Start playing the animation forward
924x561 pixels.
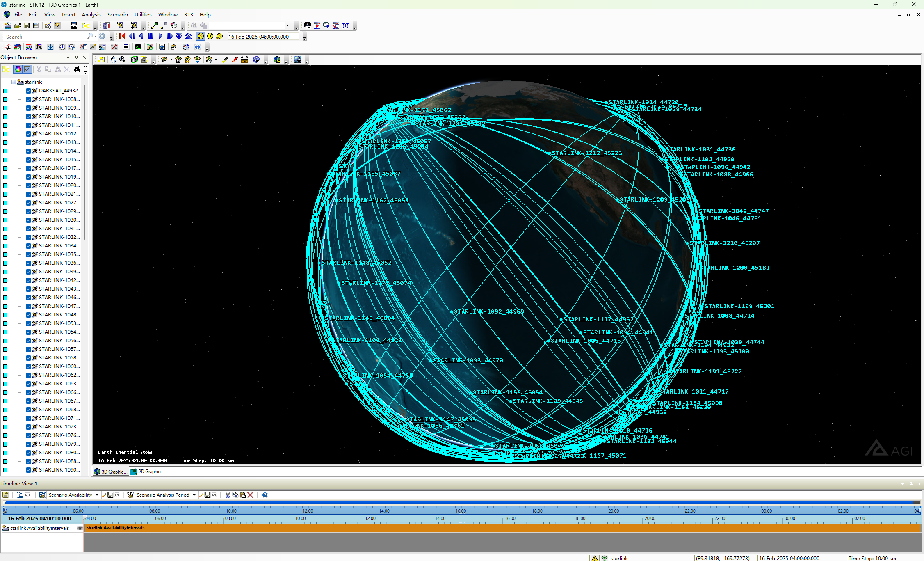[x=160, y=37]
